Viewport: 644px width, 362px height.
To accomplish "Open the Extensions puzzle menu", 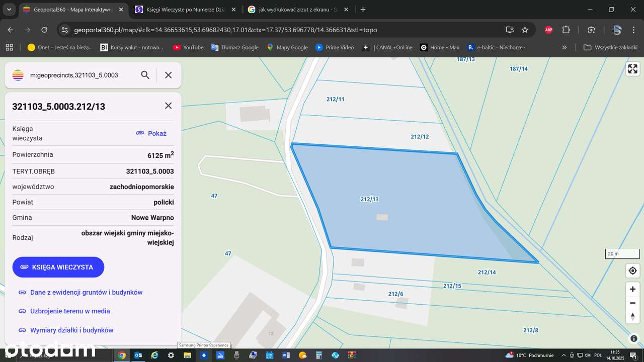I will [x=566, y=30].
